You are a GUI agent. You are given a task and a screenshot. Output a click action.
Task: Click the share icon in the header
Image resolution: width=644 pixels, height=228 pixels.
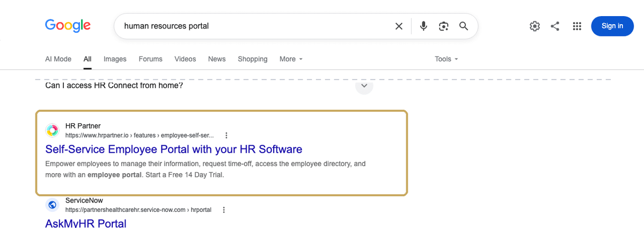pyautogui.click(x=555, y=26)
